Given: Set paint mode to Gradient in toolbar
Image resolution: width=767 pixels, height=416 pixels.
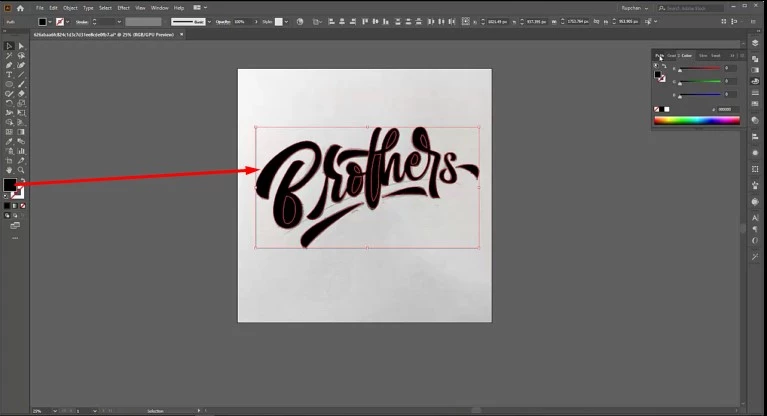Looking at the screenshot, I should coord(15,206).
